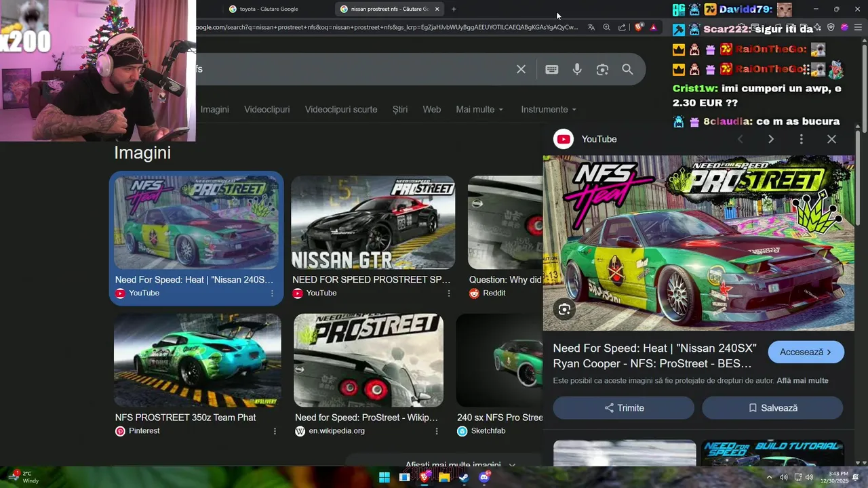Open the Wikipedia ProStreet cover thumbnail
Image resolution: width=868 pixels, height=488 pixels.
click(368, 360)
